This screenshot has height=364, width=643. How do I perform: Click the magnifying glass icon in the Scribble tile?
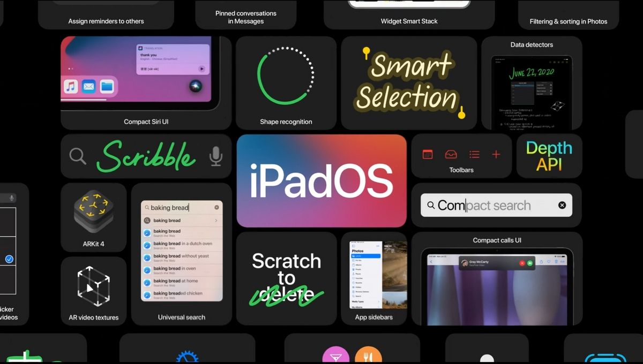(x=78, y=156)
